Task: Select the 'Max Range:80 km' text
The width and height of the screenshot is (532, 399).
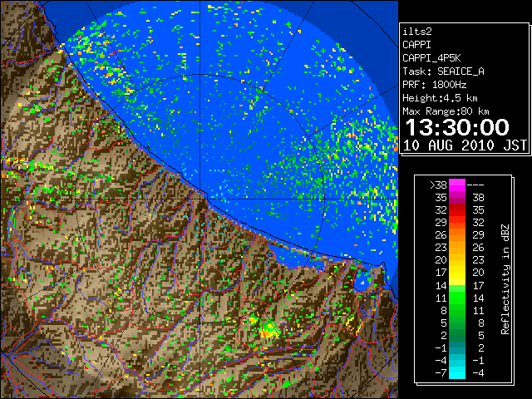Action: coord(446,111)
